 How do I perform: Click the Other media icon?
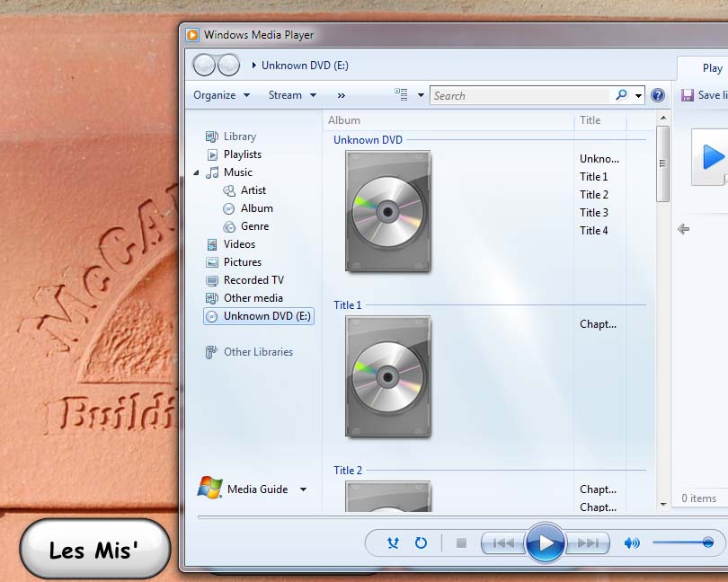[212, 298]
